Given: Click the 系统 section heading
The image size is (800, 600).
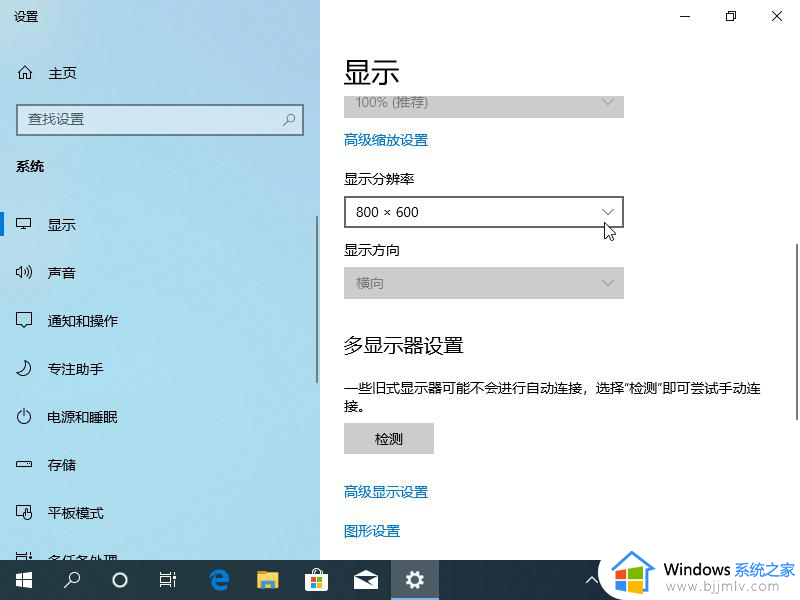Looking at the screenshot, I should point(30,166).
